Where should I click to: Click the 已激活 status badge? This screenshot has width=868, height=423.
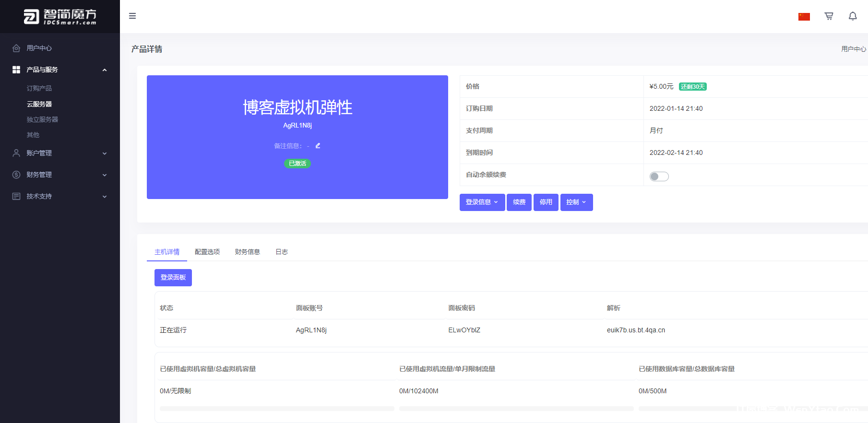[297, 164]
